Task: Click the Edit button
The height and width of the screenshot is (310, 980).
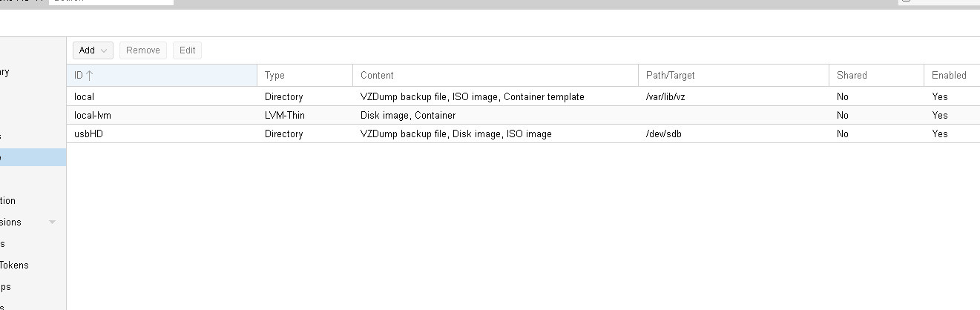Action: click(x=188, y=50)
